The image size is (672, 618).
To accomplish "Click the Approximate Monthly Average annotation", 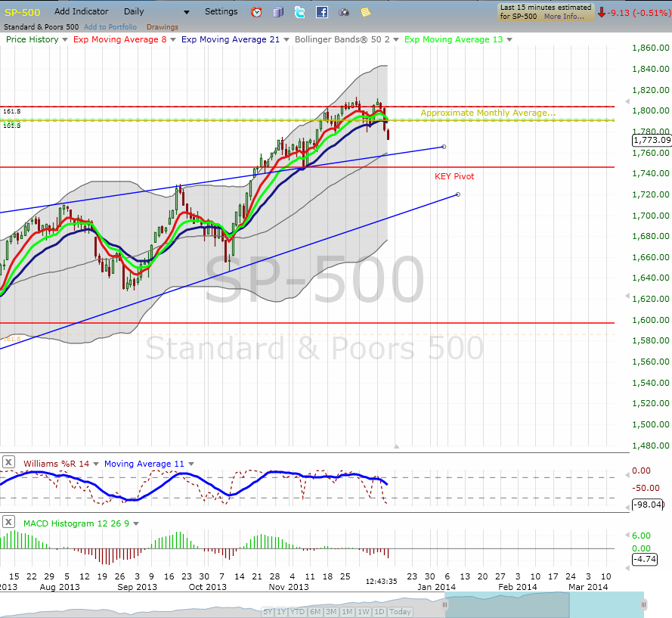I will 488,113.
